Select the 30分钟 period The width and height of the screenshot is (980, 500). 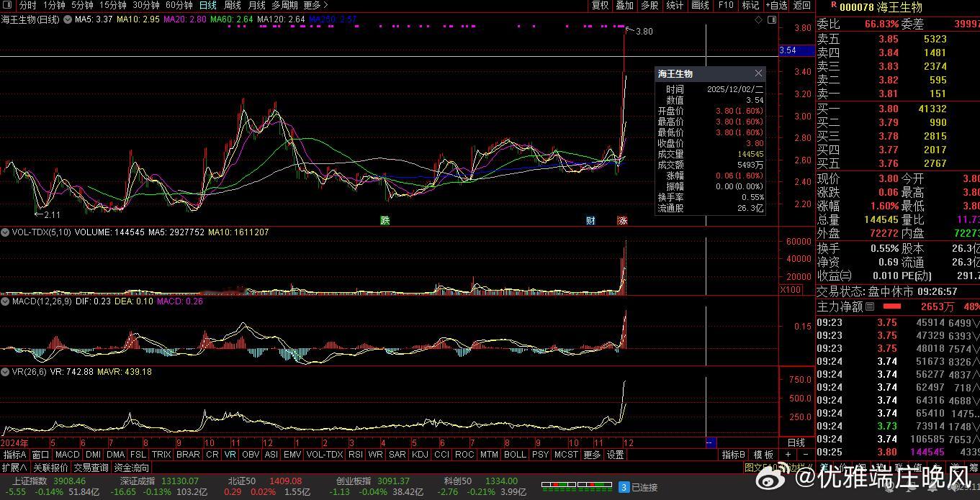[x=145, y=5]
